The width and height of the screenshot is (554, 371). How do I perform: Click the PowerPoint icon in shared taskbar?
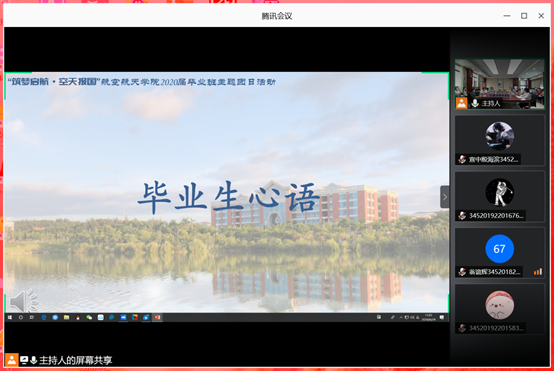click(157, 317)
